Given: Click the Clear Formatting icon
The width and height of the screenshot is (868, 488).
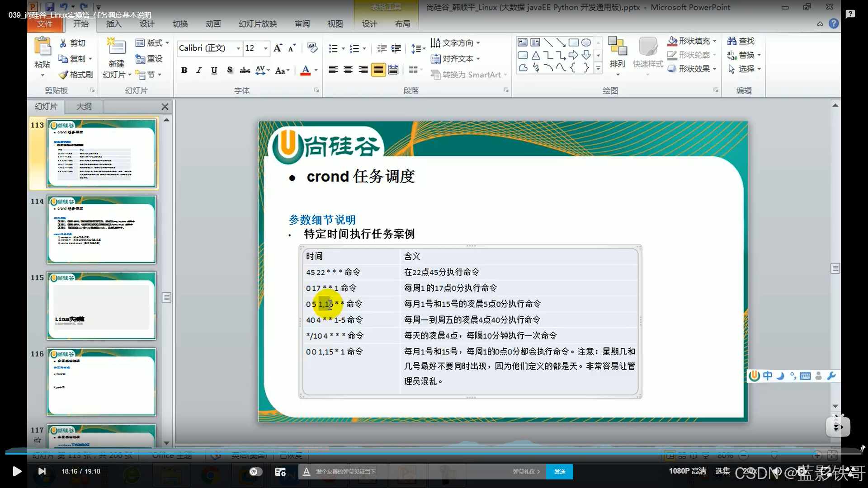Looking at the screenshot, I should pos(312,47).
